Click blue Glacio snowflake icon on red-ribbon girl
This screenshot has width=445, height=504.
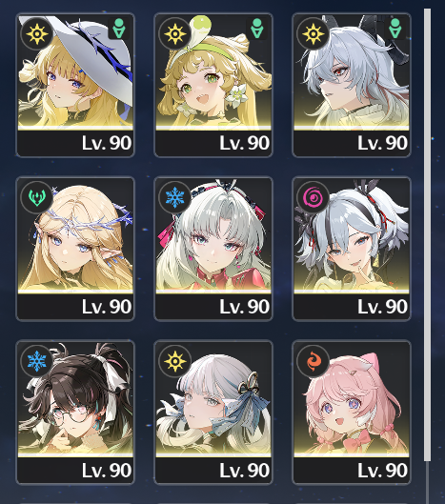pyautogui.click(x=175, y=197)
